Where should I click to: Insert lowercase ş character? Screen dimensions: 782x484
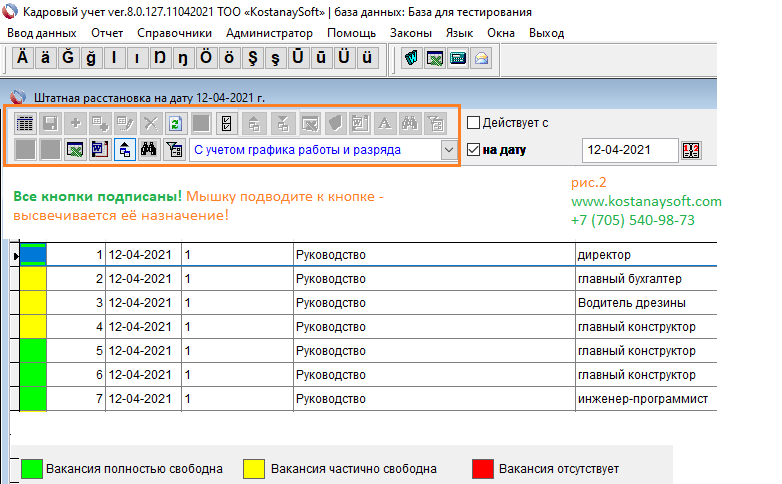[275, 58]
